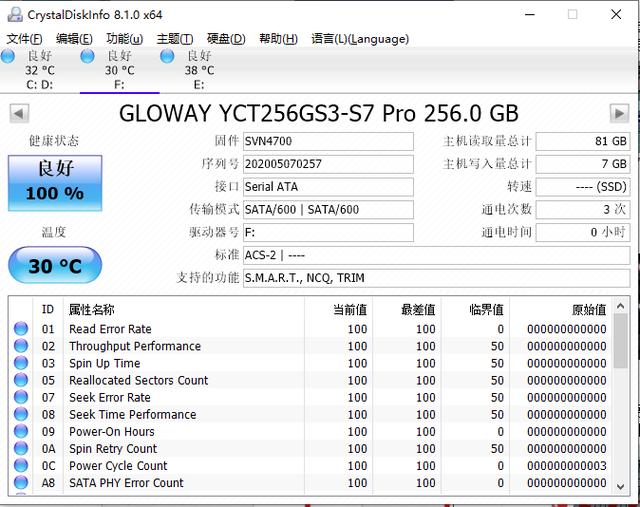Go to next disk with right arrow
640x507 pixels.
pyautogui.click(x=619, y=113)
